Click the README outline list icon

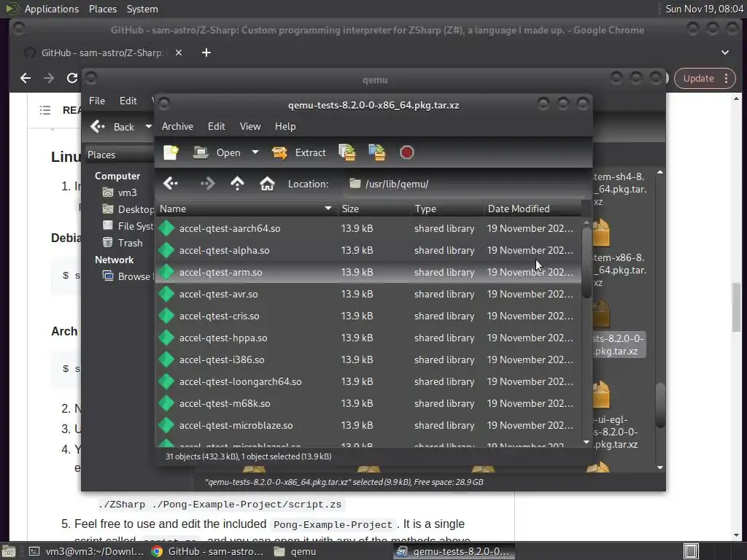pyautogui.click(x=45, y=110)
